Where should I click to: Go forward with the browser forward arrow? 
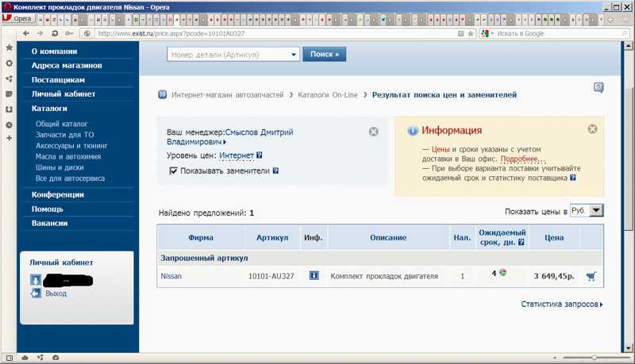tap(40, 33)
